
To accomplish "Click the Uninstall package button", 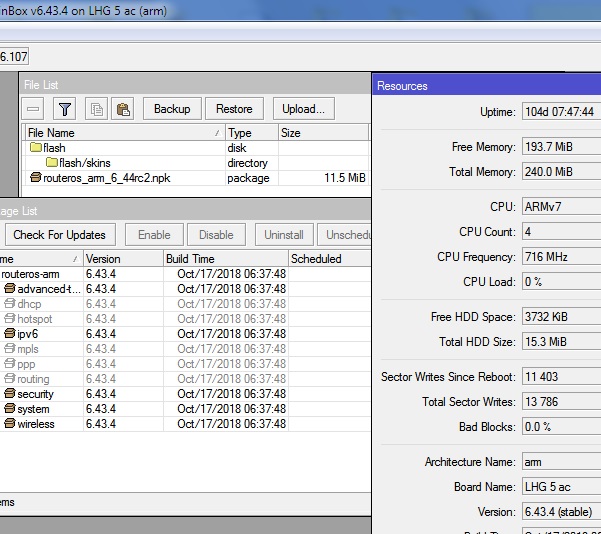I will coord(284,235).
